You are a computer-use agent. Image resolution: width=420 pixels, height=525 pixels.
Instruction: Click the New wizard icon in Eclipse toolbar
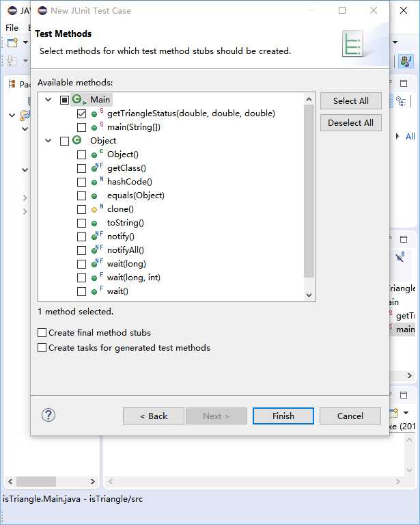point(12,42)
